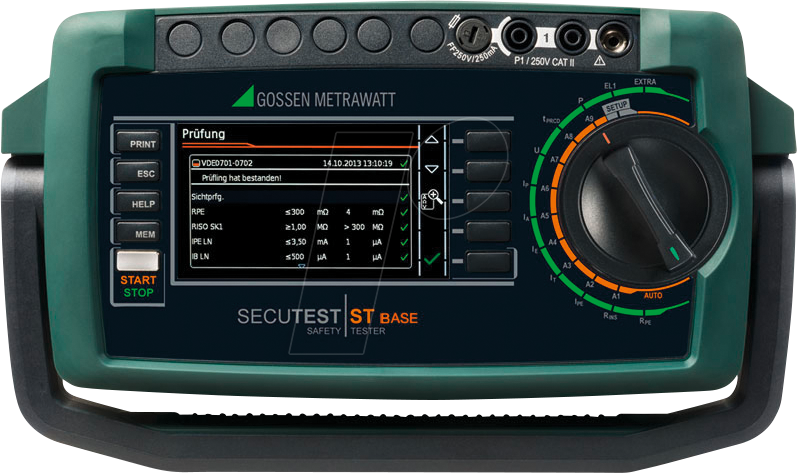Push the softkey beside the up arrow

pyautogui.click(x=488, y=141)
